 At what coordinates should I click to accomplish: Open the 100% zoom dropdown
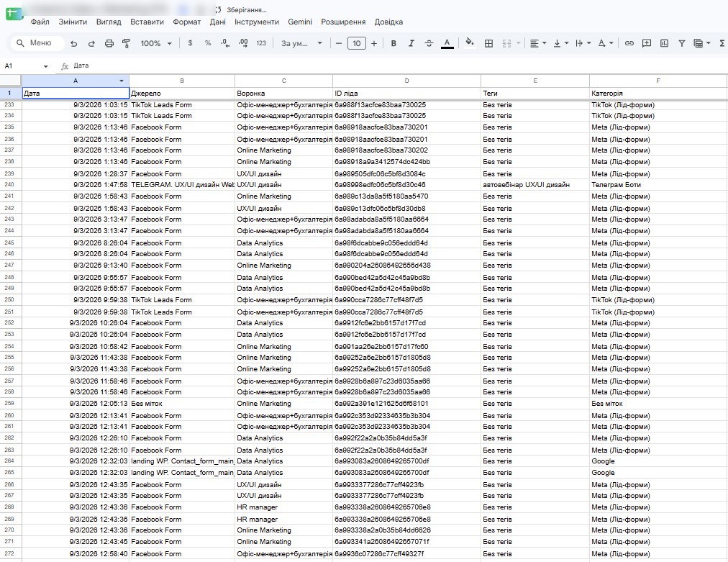(x=156, y=43)
